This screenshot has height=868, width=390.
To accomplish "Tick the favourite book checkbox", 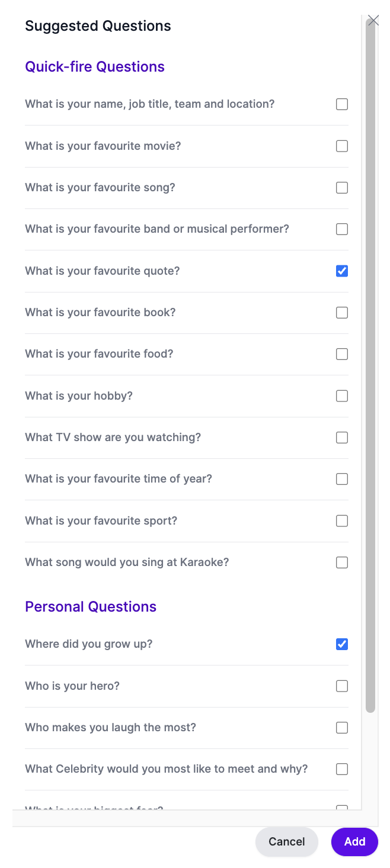I will click(x=342, y=313).
